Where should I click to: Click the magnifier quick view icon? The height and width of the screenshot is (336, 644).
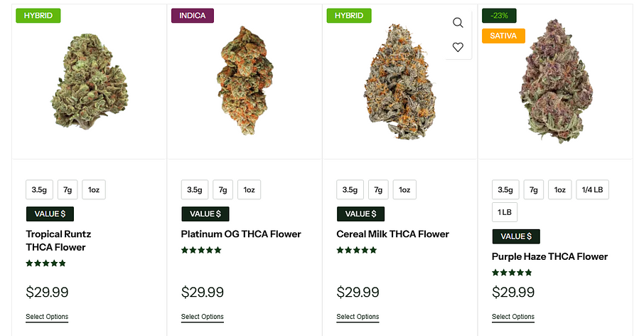458,23
